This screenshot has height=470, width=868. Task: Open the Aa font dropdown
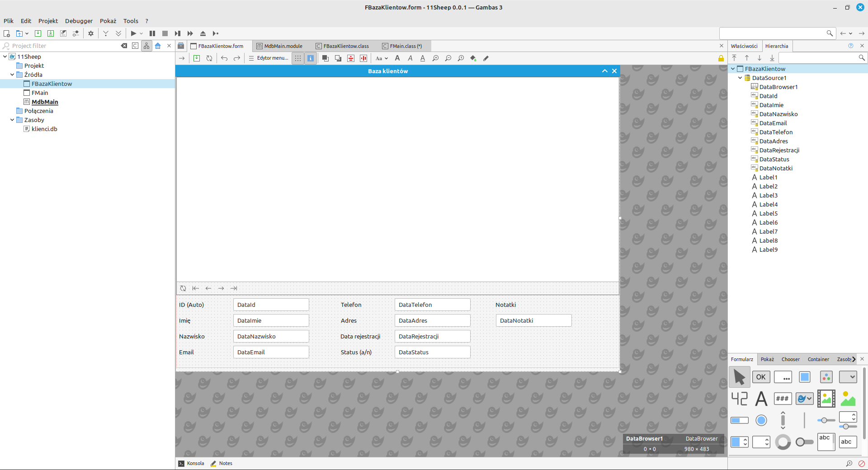point(382,58)
